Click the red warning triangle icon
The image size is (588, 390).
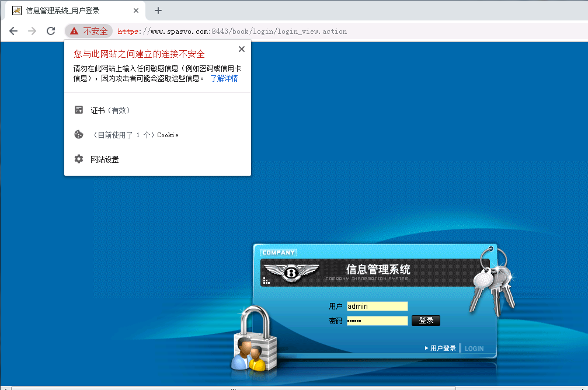click(74, 31)
